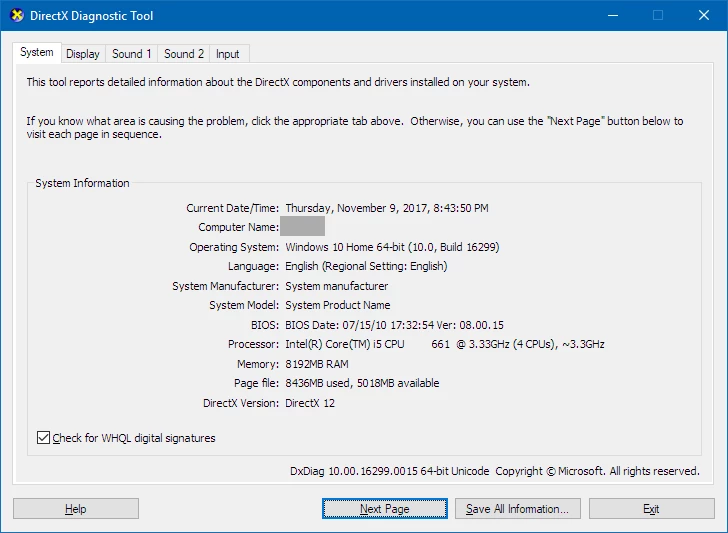Go to Next Page
This screenshot has height=533, width=728.
384,509
